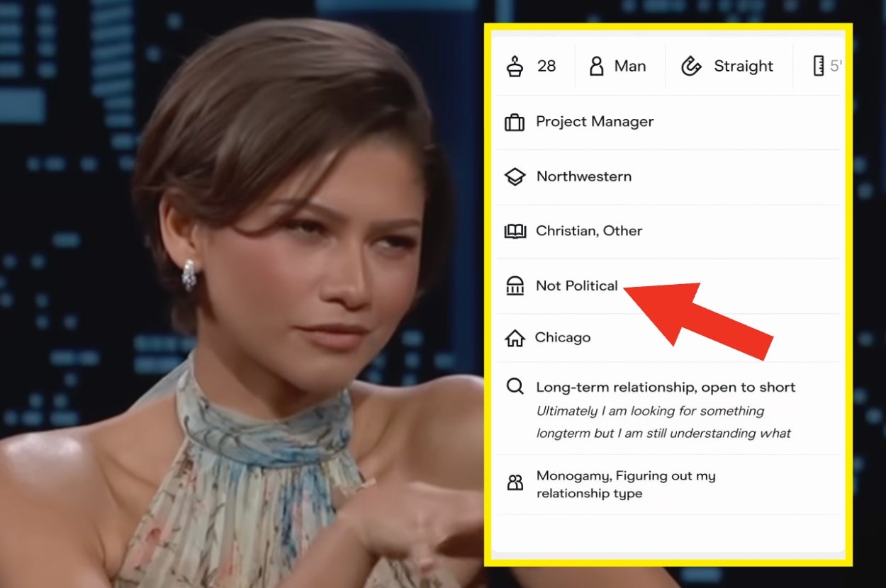Click the Straight orientation label

pyautogui.click(x=743, y=67)
